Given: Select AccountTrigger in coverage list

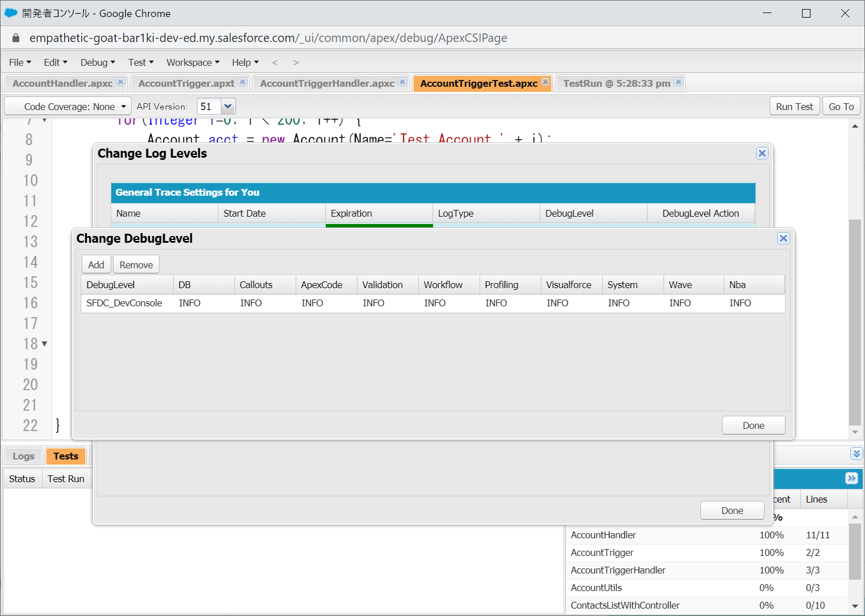Looking at the screenshot, I should pos(707,552).
